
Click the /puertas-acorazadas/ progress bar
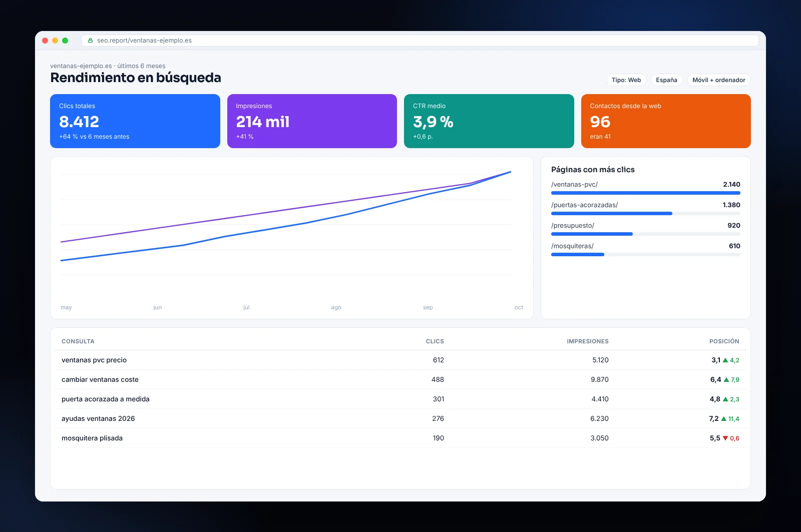click(x=646, y=213)
